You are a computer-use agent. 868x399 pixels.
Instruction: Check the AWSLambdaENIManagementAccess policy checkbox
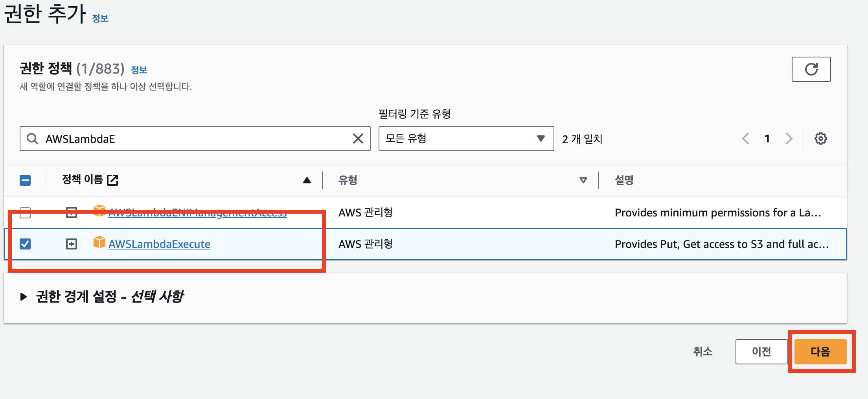click(25, 212)
